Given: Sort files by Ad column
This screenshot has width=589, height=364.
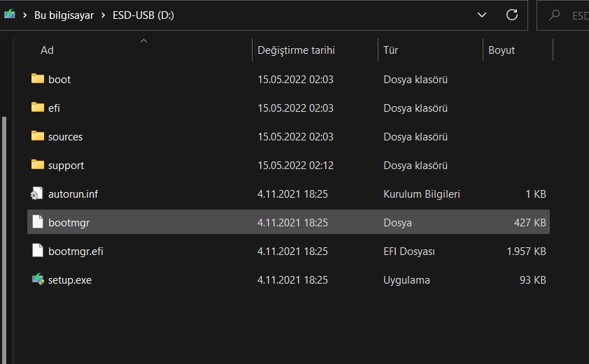Looking at the screenshot, I should 47,50.
